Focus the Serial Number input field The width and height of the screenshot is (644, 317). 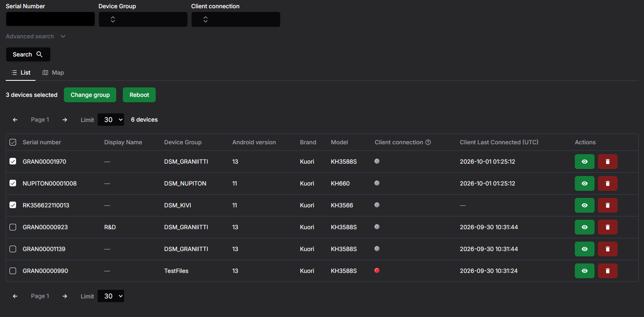[50, 19]
